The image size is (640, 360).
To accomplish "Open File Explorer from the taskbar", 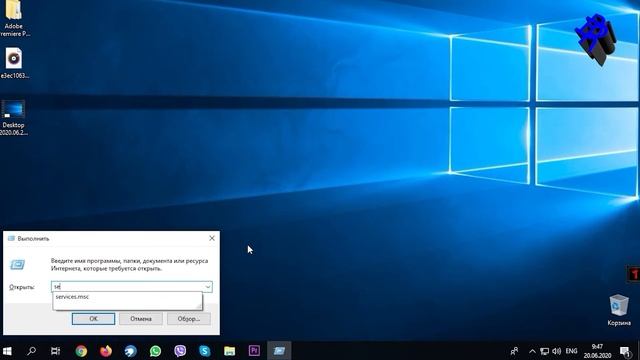I will [x=229, y=351].
